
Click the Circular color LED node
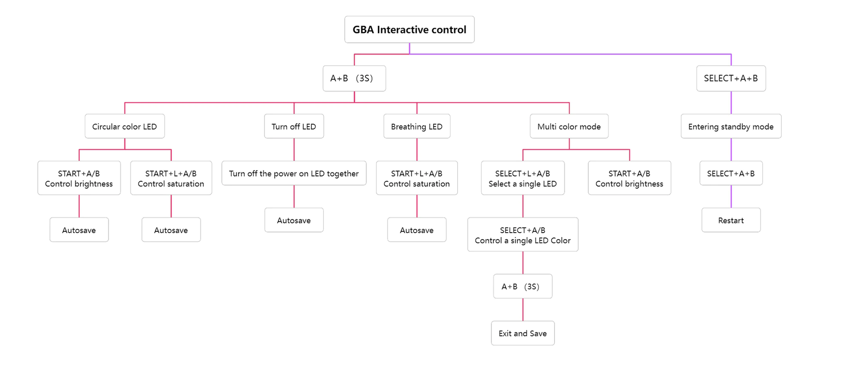124,126
